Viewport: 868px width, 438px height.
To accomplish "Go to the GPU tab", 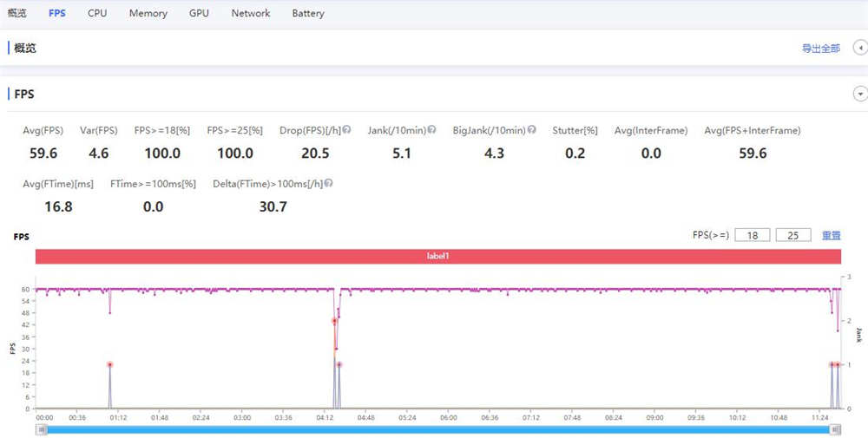I will click(x=199, y=13).
